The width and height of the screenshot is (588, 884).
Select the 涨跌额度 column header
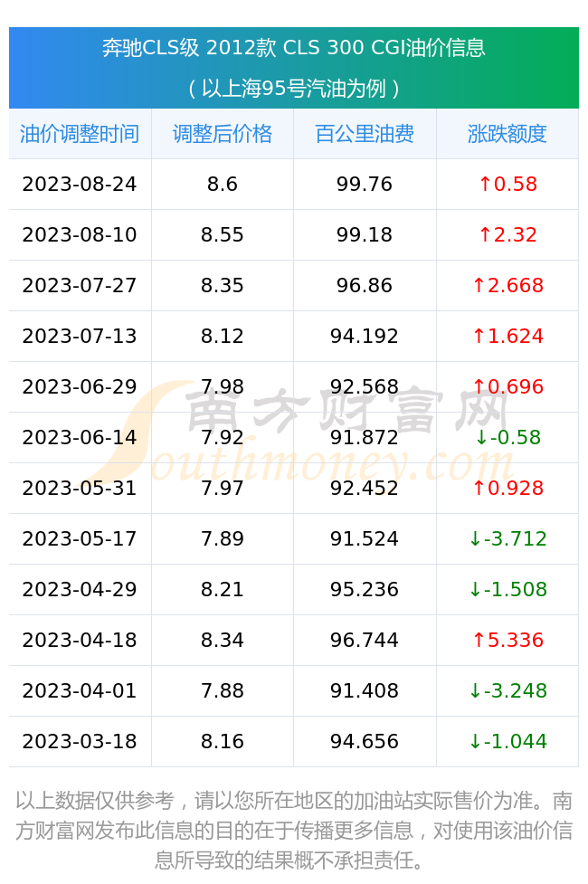tap(507, 134)
